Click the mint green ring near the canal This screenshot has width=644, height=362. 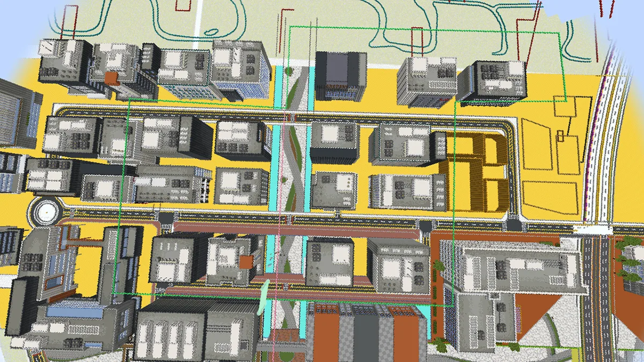click(264, 299)
